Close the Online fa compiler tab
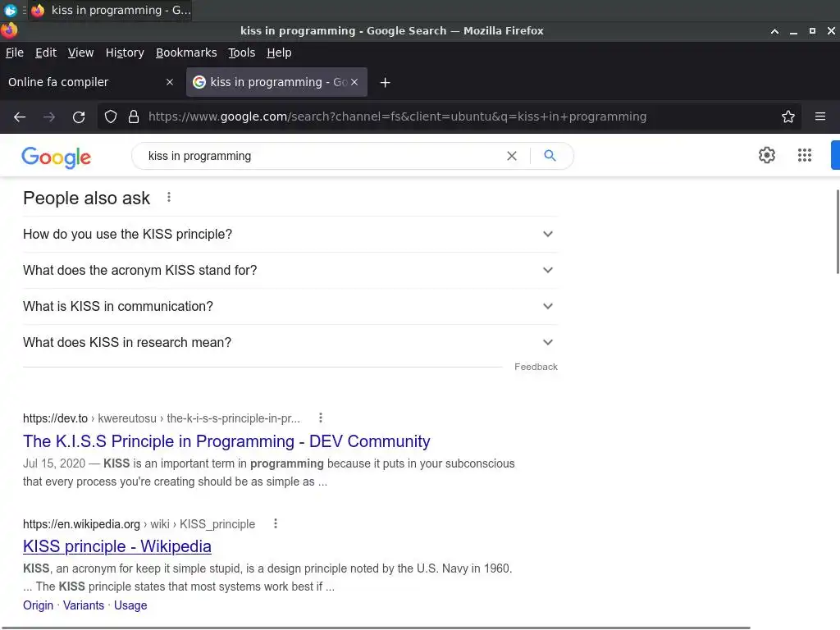This screenshot has width=840, height=630. coord(170,82)
